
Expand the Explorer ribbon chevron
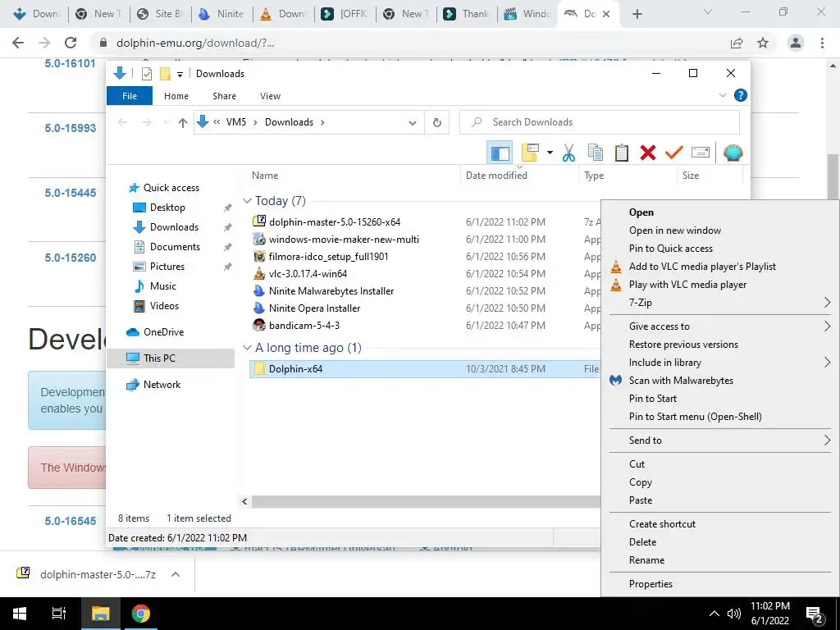(722, 95)
